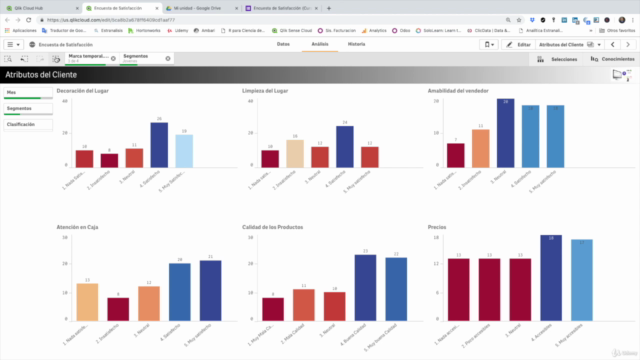This screenshot has width=640, height=360.
Task: Select dark blue 26 bar in Decoración del Lugar
Action: 159,145
